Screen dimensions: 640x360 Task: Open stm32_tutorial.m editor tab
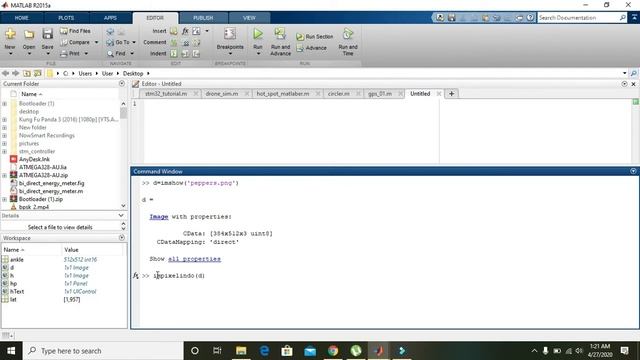coord(166,94)
